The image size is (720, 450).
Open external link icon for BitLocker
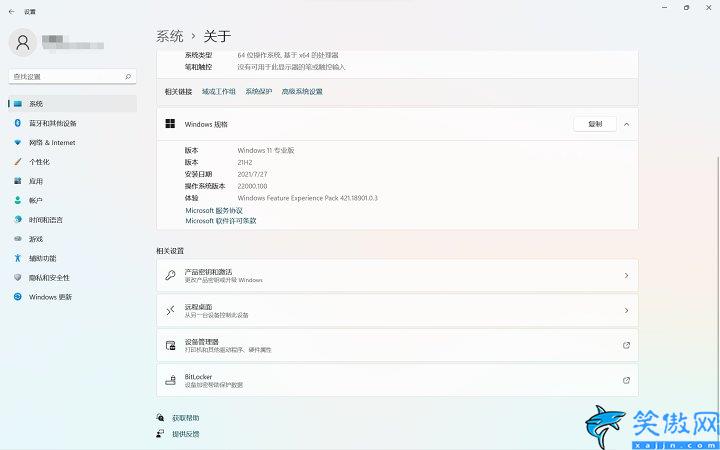click(626, 380)
